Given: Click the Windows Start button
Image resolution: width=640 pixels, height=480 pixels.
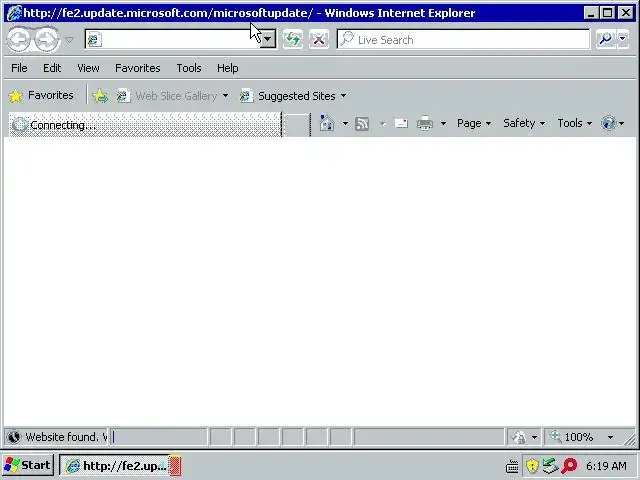Looking at the screenshot, I should tap(27, 465).
